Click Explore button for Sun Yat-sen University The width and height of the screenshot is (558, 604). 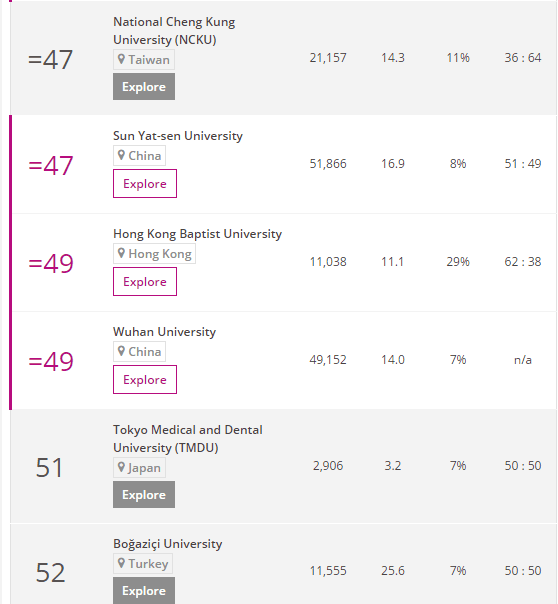pyautogui.click(x=145, y=183)
